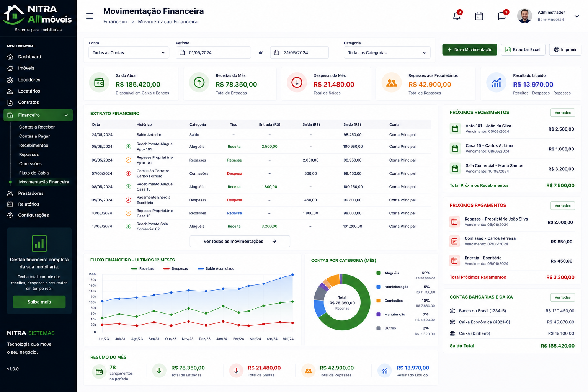Click the Nova Movimentação button
This screenshot has height=392, width=588.
point(470,49)
